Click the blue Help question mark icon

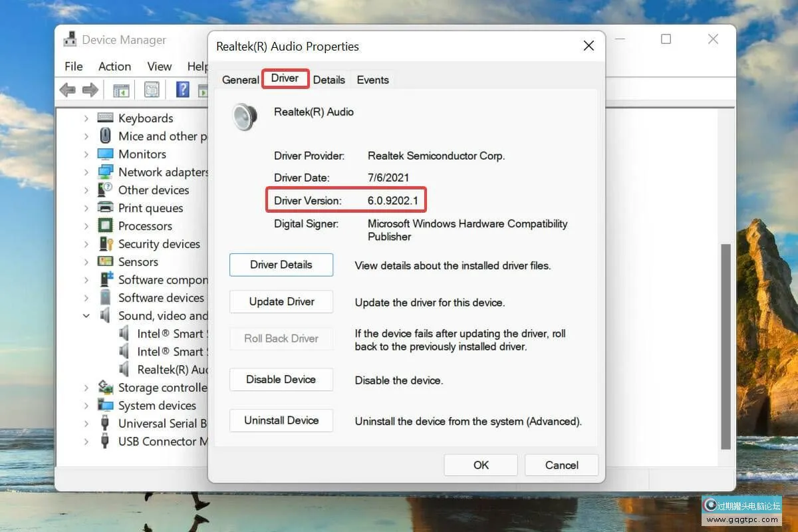(x=183, y=90)
